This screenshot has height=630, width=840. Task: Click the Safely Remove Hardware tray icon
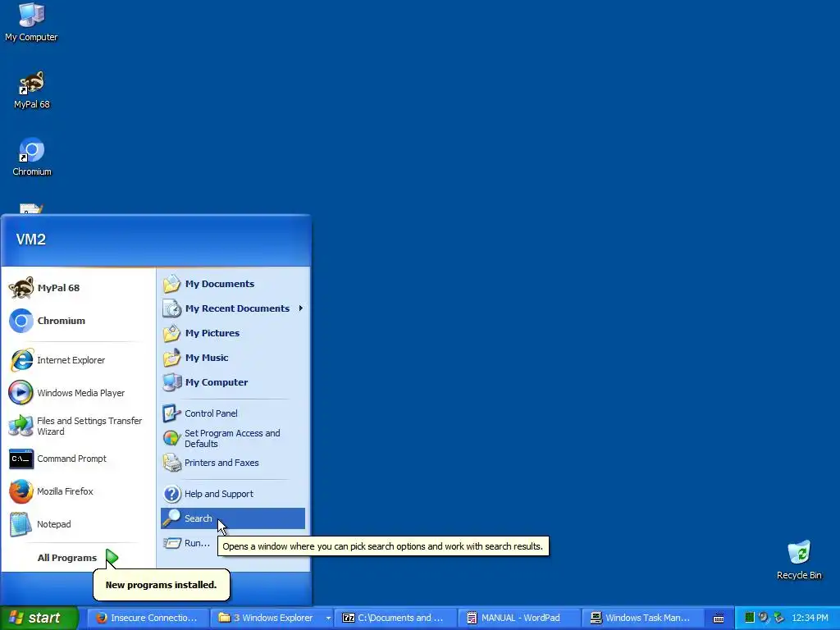(x=778, y=618)
